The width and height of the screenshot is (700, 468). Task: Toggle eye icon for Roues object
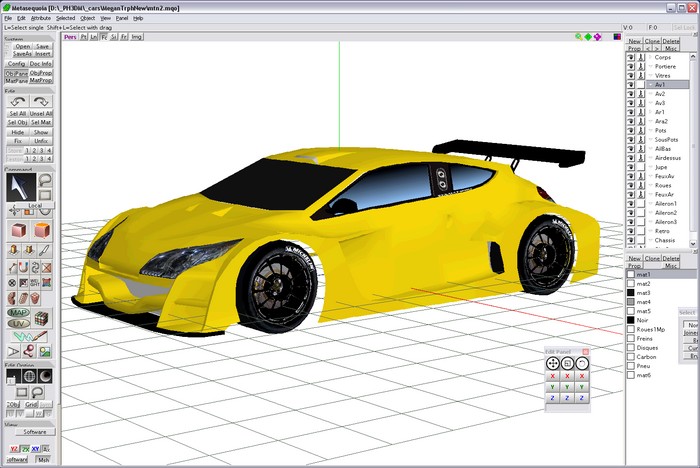click(x=631, y=185)
